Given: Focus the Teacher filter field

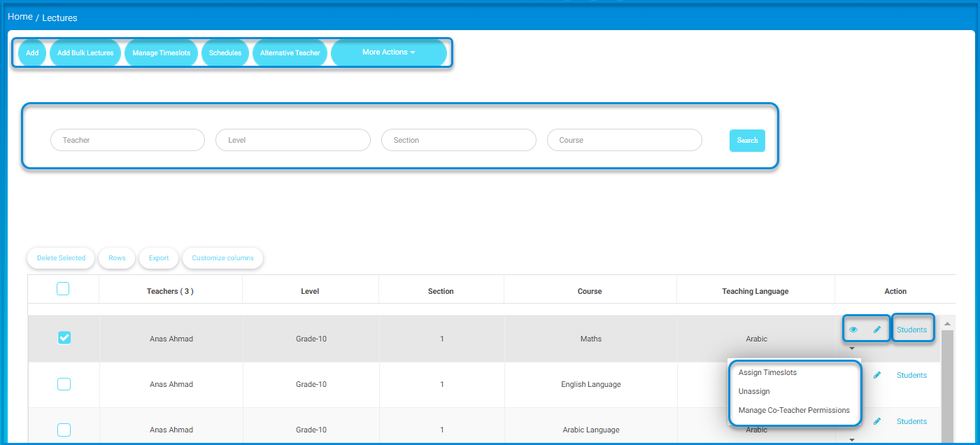Looking at the screenshot, I should (x=127, y=140).
